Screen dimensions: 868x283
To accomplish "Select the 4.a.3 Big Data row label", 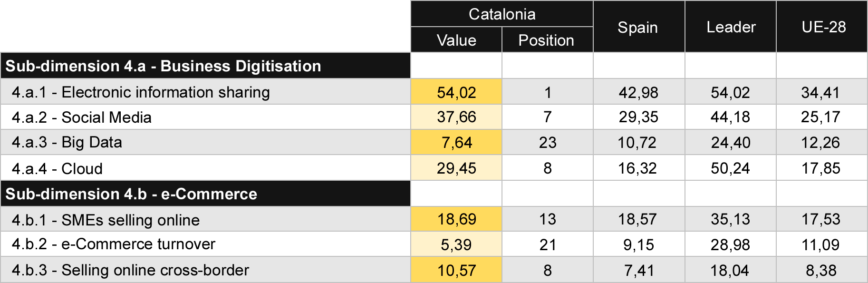I will click(x=67, y=142).
